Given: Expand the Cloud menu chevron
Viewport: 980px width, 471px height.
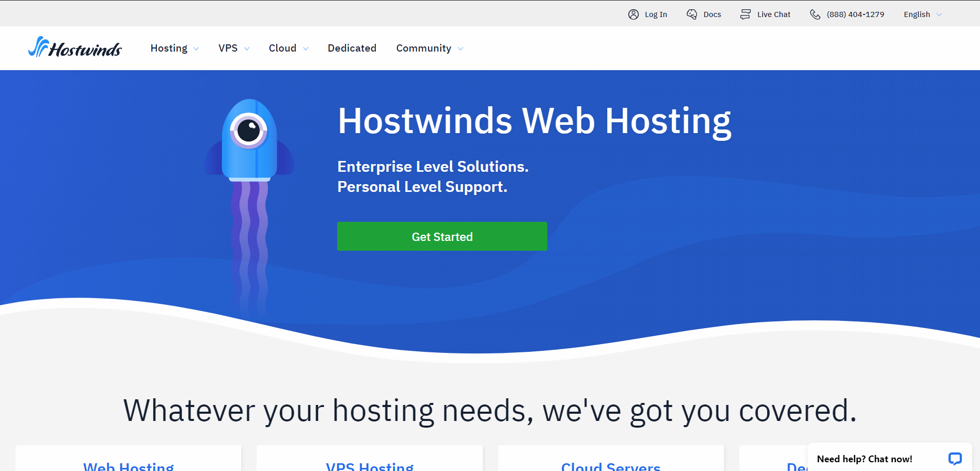Looking at the screenshot, I should pos(306,49).
